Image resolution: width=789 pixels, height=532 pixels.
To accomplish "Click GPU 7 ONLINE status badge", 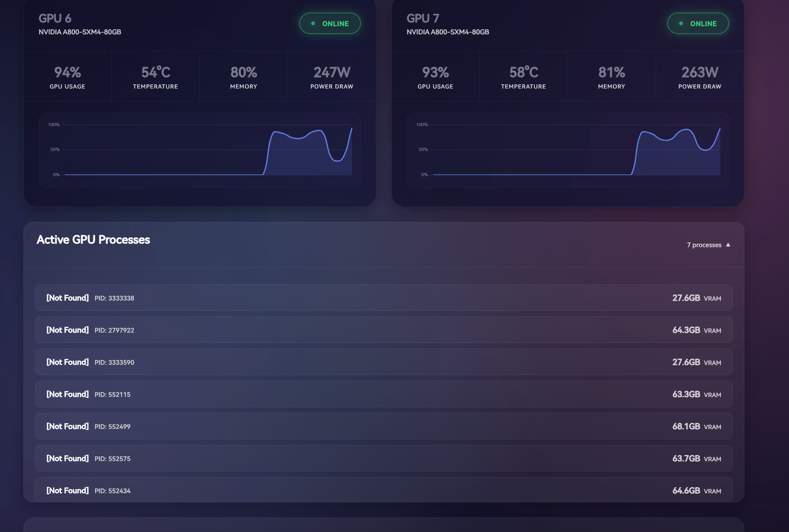I will tap(698, 23).
